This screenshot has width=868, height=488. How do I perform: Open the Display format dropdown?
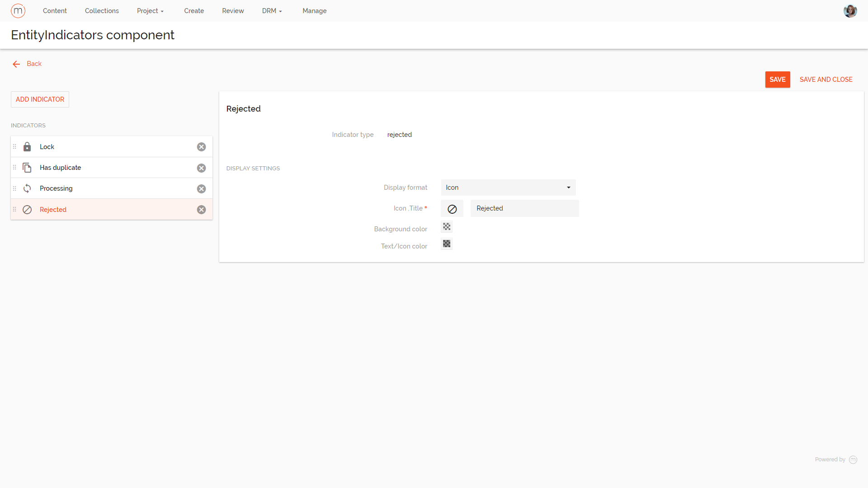(508, 187)
